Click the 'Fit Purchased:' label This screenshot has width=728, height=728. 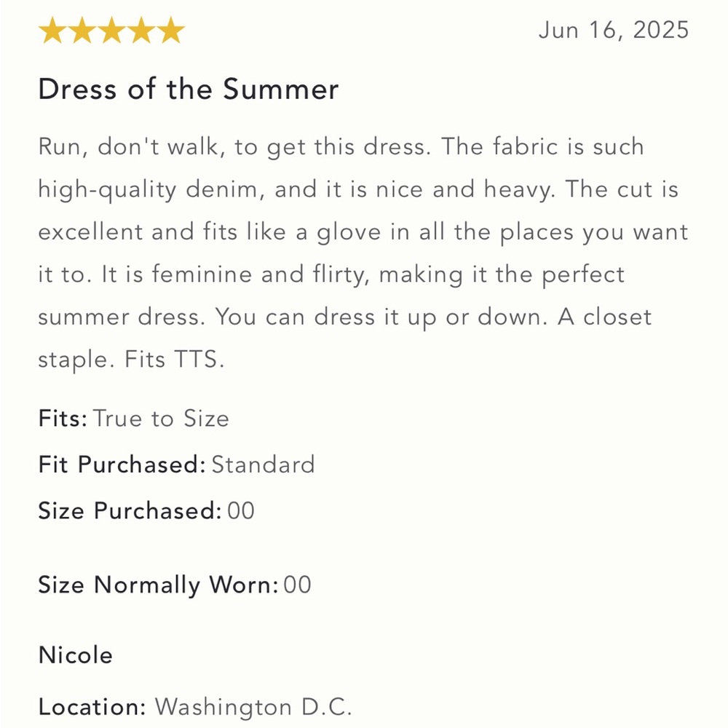[x=122, y=464]
